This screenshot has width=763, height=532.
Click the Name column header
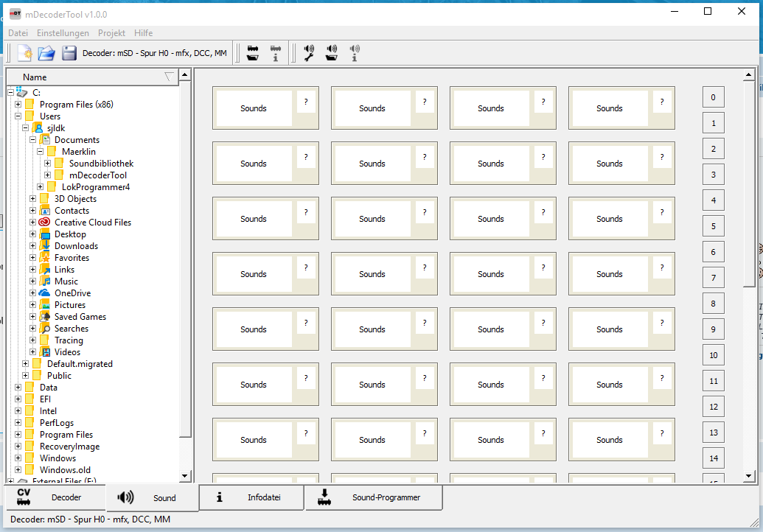point(93,77)
